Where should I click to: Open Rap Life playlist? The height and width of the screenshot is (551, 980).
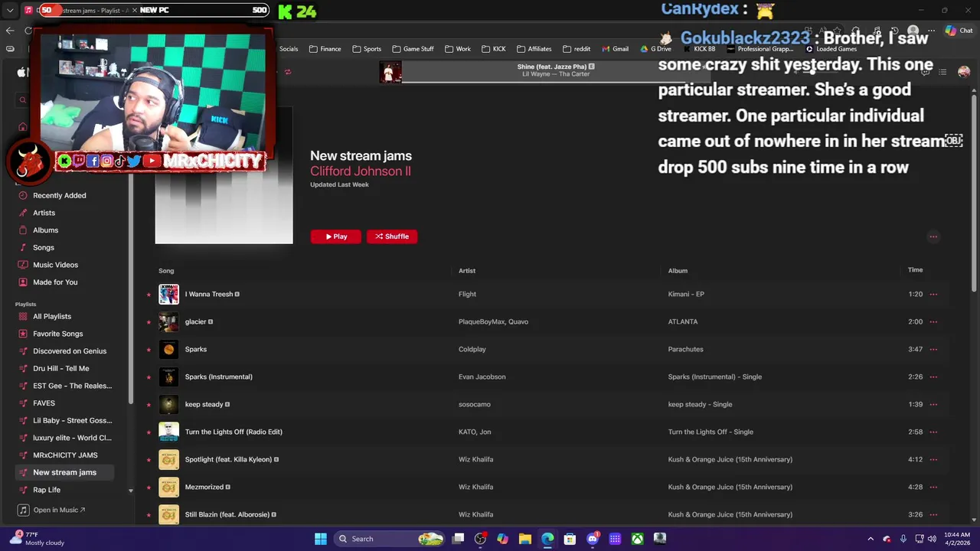46,490
